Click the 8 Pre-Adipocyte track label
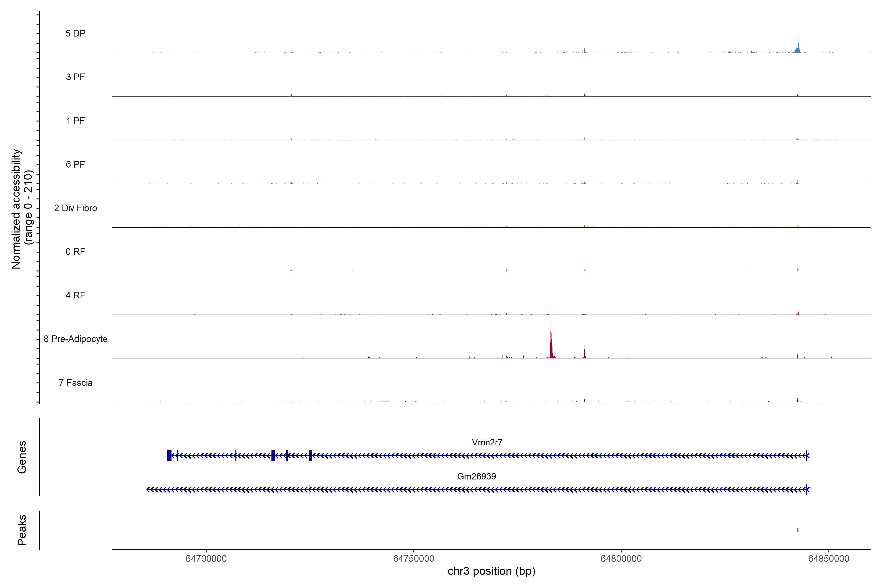 coord(75,339)
